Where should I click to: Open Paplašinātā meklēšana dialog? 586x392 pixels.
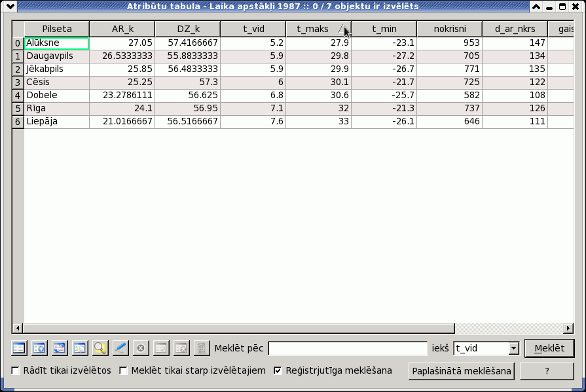(461, 371)
